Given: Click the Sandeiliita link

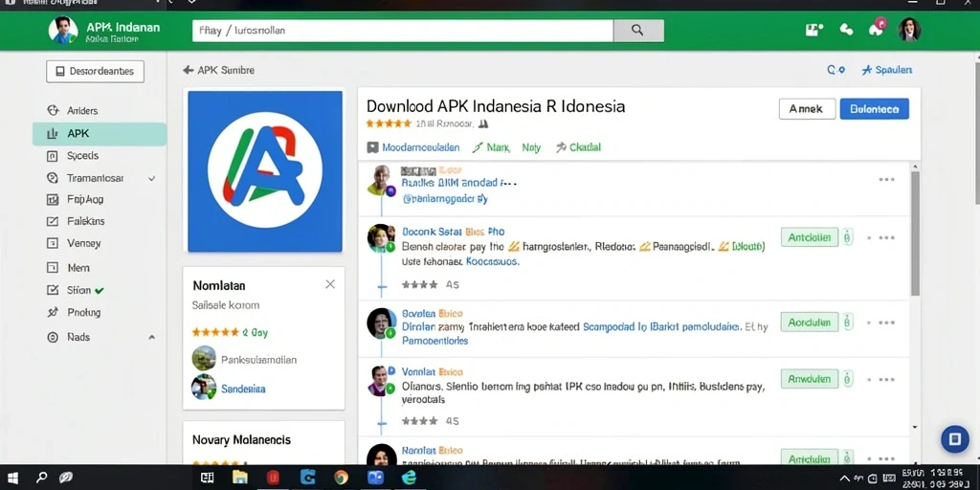Looking at the screenshot, I should tap(243, 389).
